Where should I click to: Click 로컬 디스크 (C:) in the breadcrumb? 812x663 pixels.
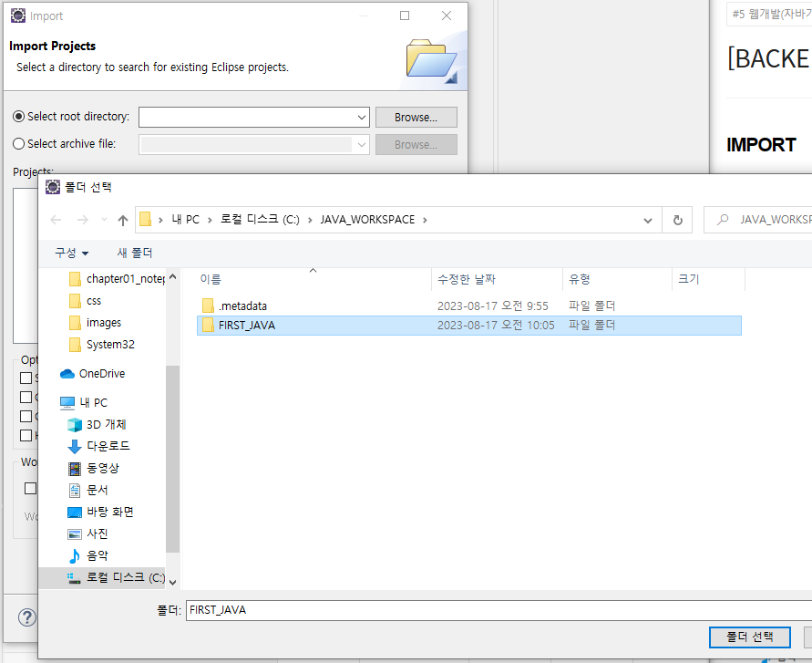(260, 220)
